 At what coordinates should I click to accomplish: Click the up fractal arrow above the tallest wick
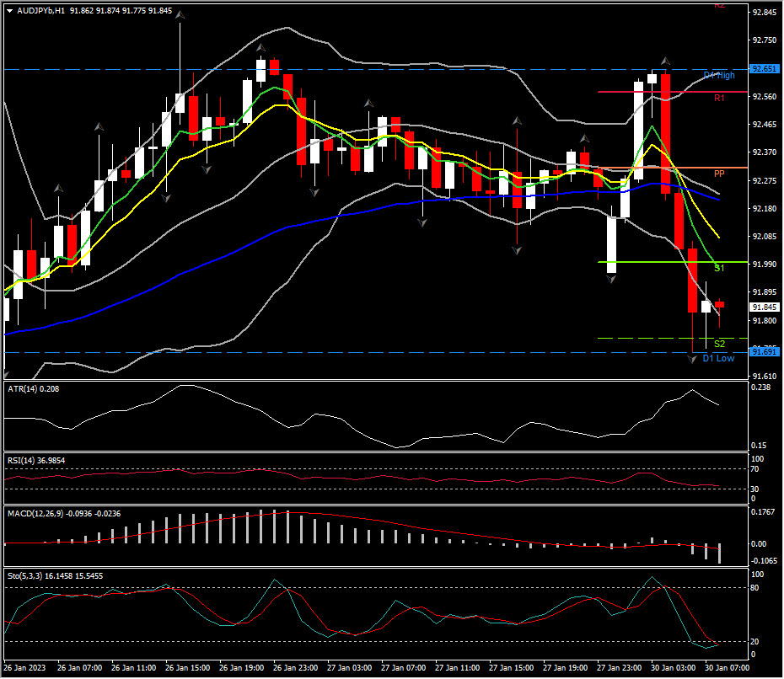tap(180, 16)
